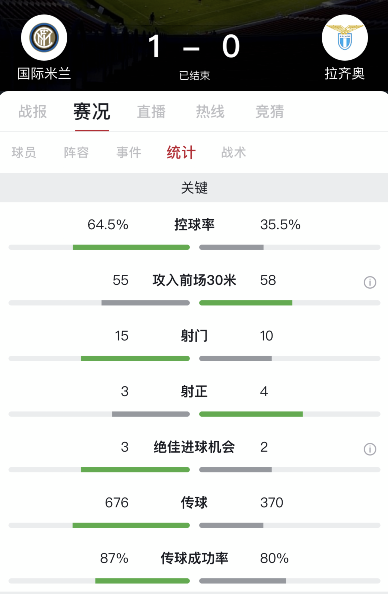
Task: Tap the Lazio team crest
Action: point(344,38)
